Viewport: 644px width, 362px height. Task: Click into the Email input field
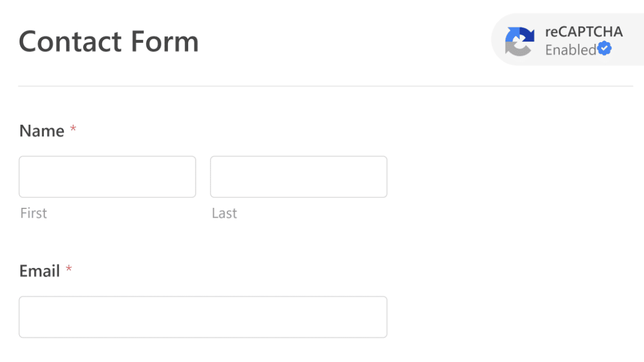pyautogui.click(x=203, y=317)
